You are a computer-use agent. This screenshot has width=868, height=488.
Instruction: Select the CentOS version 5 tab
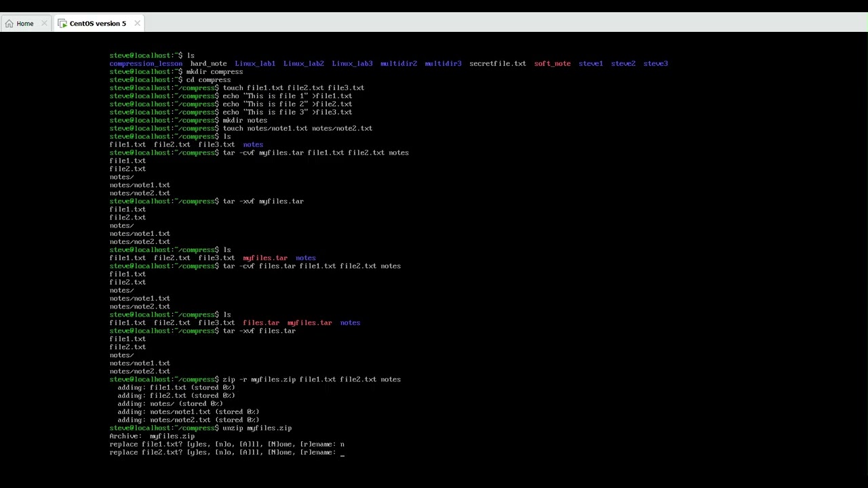pyautogui.click(x=98, y=23)
